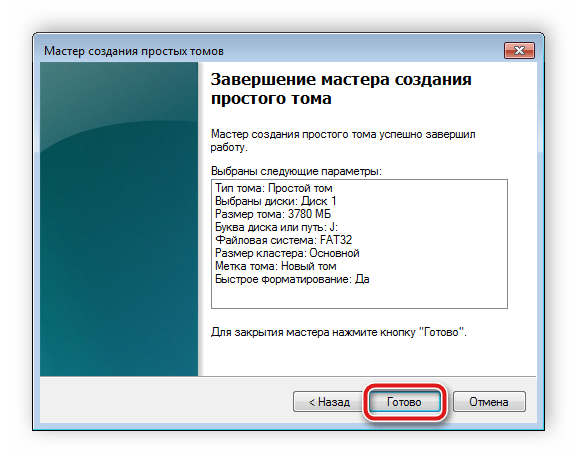
Task: Go back with the Назад button
Action: coord(329,402)
